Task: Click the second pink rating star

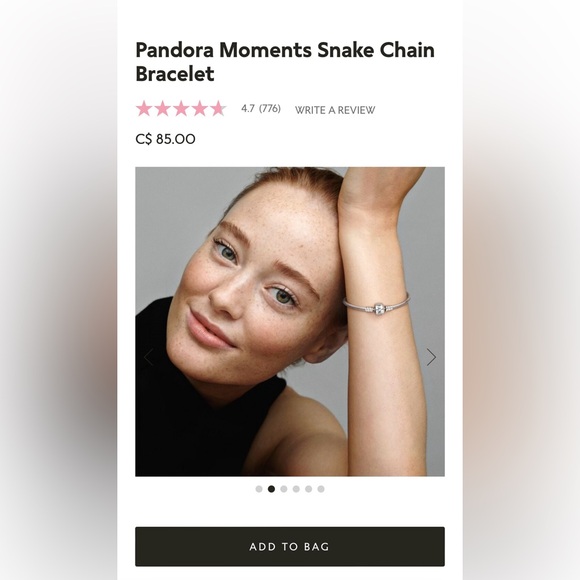Action: pyautogui.click(x=163, y=109)
